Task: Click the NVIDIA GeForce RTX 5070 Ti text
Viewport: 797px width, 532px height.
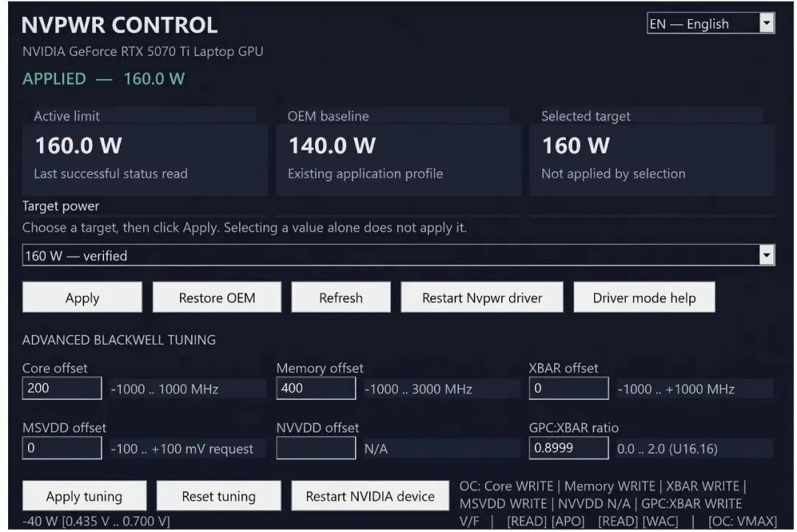Action: click(x=143, y=52)
